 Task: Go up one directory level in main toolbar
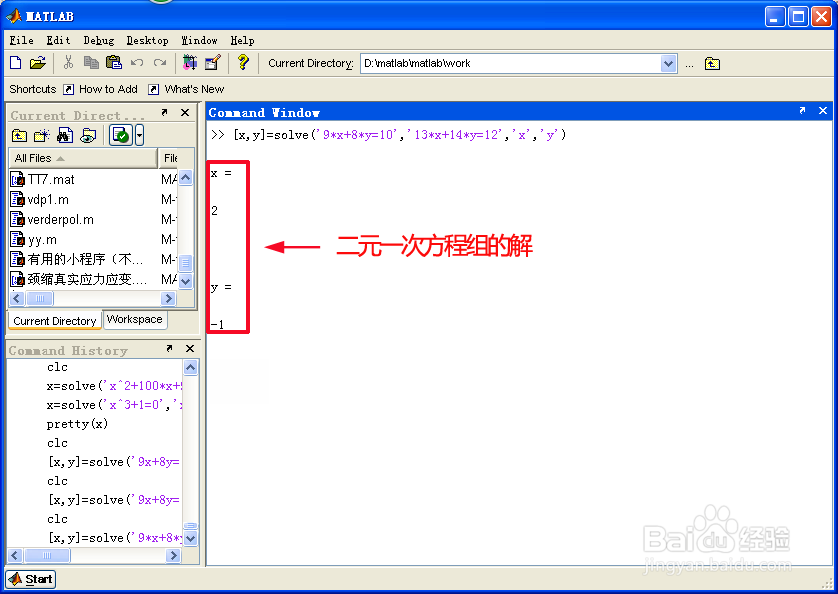pos(712,64)
